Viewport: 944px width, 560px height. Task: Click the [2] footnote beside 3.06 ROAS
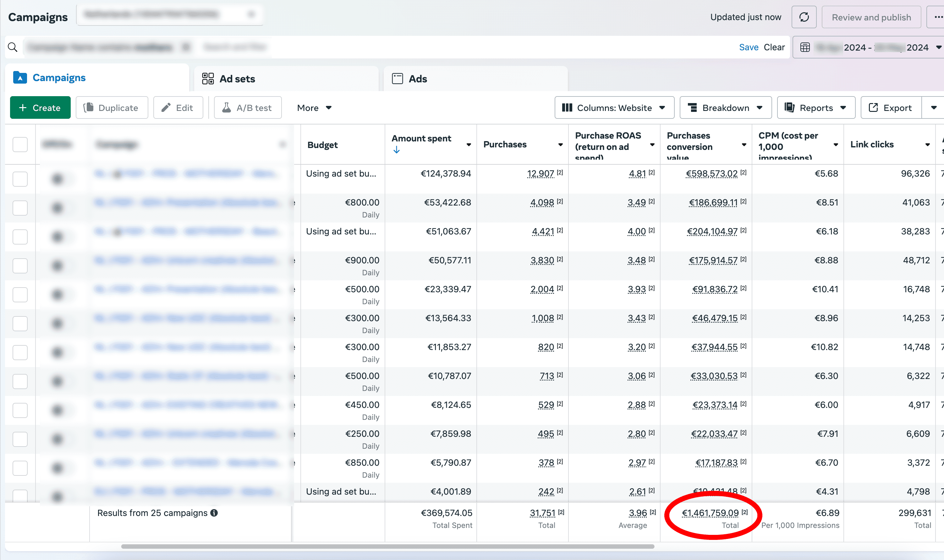tap(652, 375)
